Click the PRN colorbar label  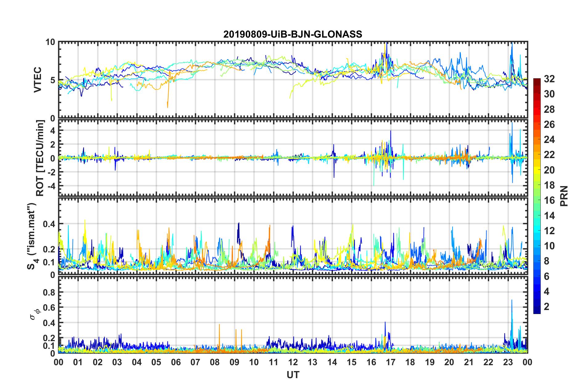(564, 196)
